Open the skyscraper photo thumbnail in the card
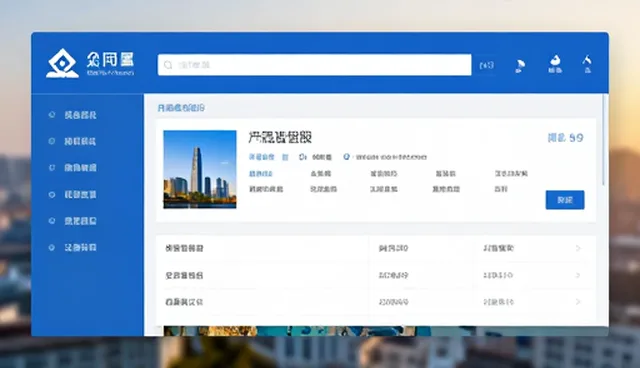The image size is (640, 368). (200, 169)
